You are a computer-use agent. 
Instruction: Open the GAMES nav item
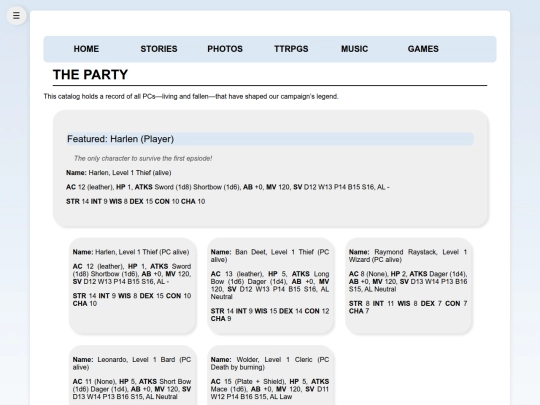(x=423, y=49)
